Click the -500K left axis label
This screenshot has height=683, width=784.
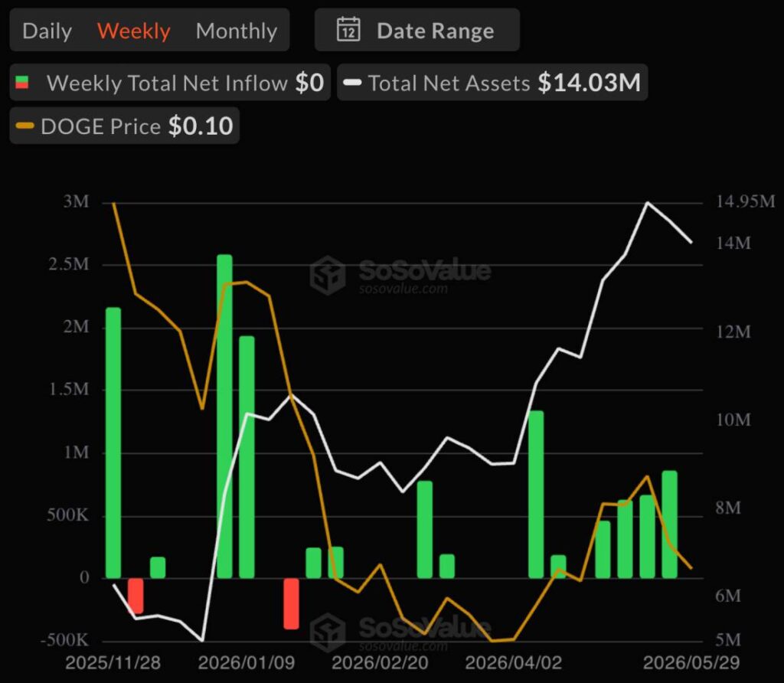64,640
